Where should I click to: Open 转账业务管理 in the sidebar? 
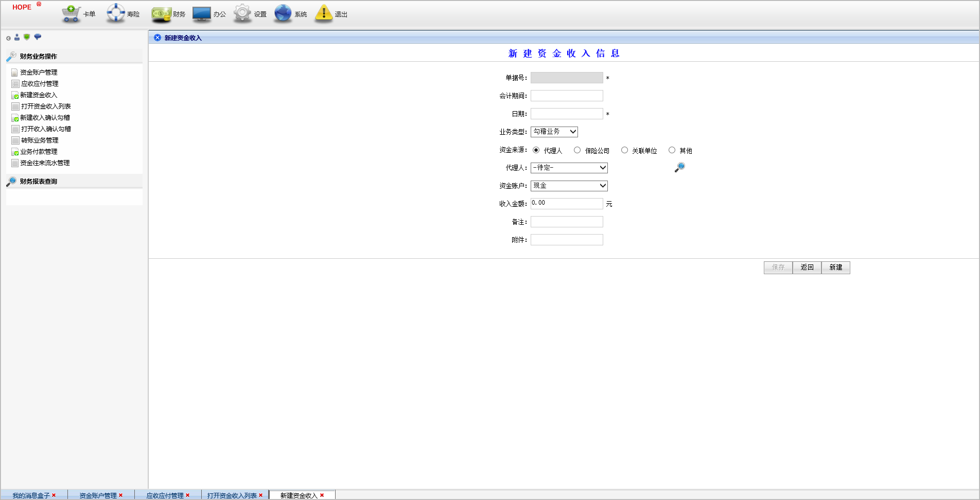(40, 140)
